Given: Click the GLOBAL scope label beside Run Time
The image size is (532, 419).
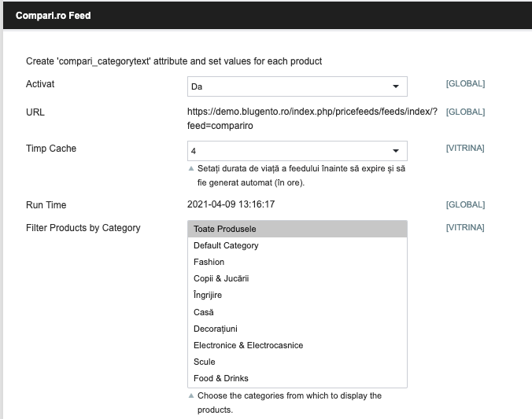Looking at the screenshot, I should tap(465, 204).
